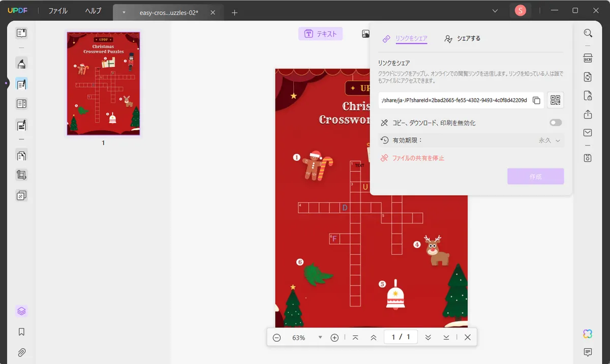Select the Crop Pages tool
The width and height of the screenshot is (610, 364).
[x=21, y=175]
